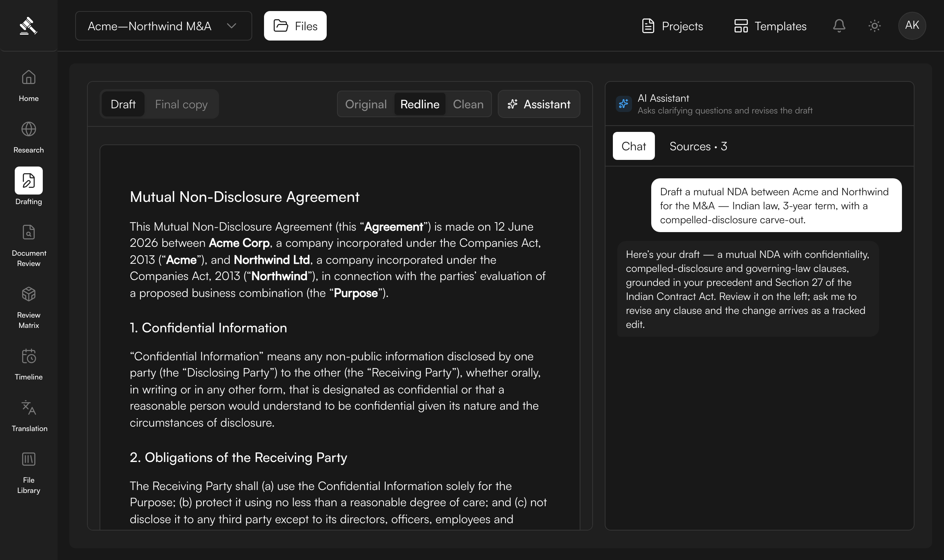
Task: Go to Projects
Action: (x=673, y=26)
